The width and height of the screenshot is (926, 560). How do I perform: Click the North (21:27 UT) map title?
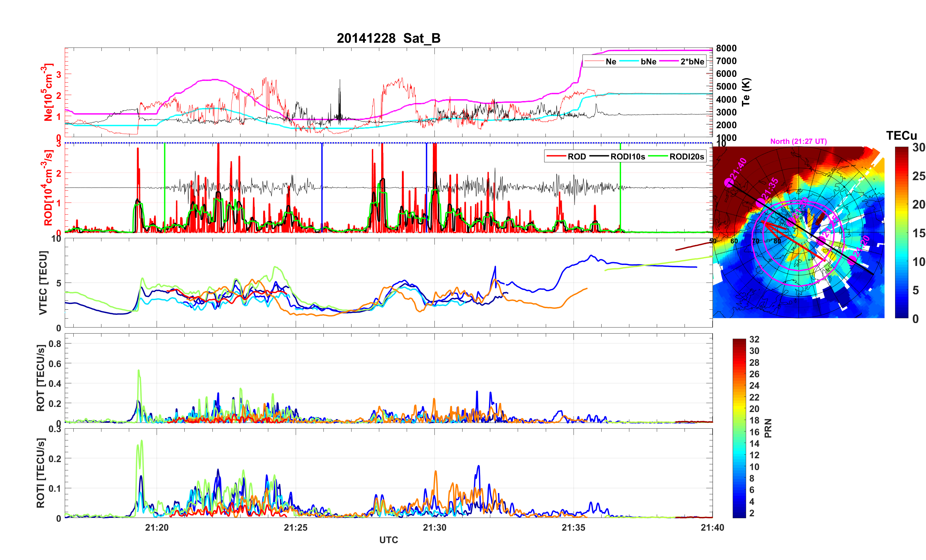(798, 141)
